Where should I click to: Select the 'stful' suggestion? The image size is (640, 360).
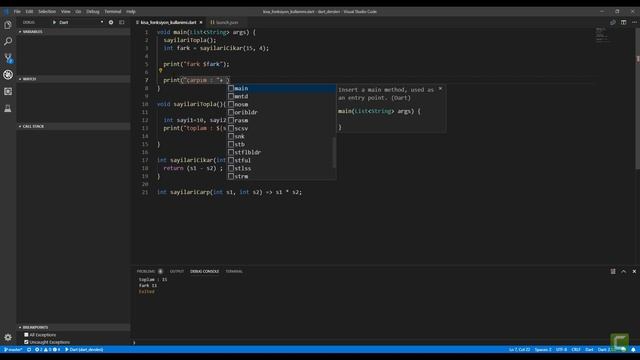point(281,160)
